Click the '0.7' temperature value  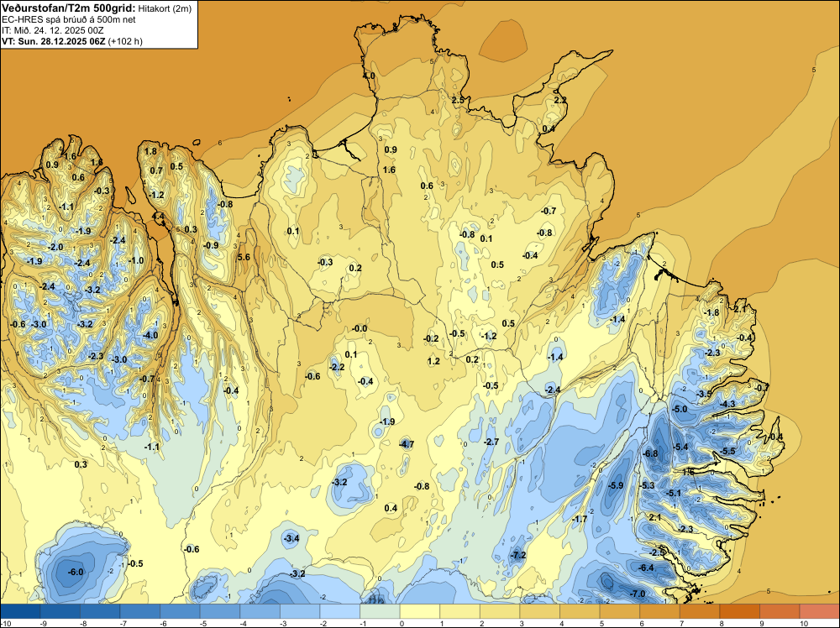156,170
